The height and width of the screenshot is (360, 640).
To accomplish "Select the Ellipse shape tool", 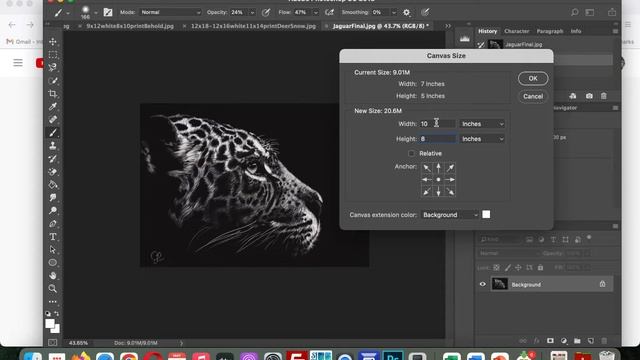I will (x=53, y=262).
